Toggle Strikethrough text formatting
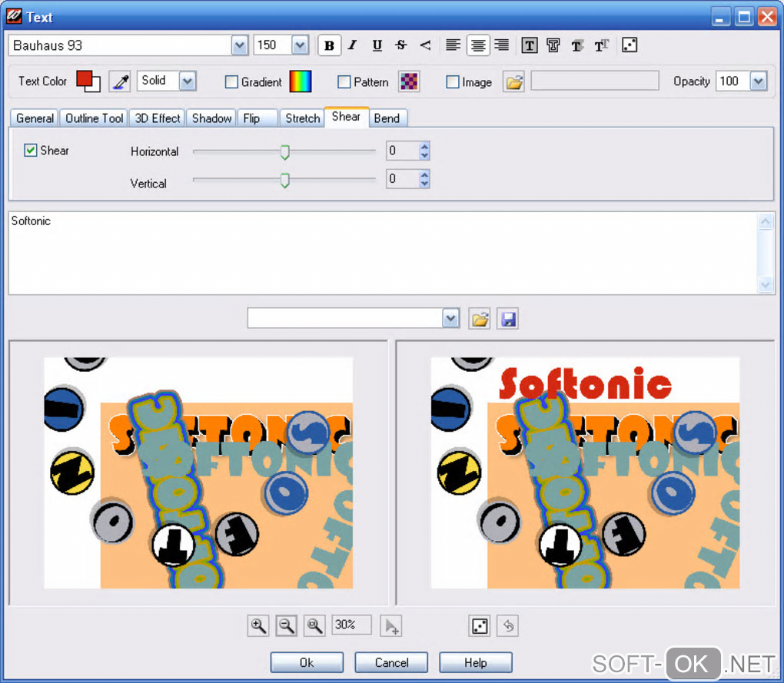 (x=401, y=45)
